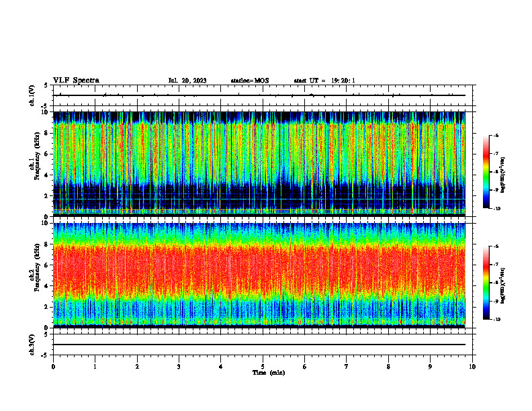Click the 'station=MOS' label
532x411 pixels.
[250, 81]
